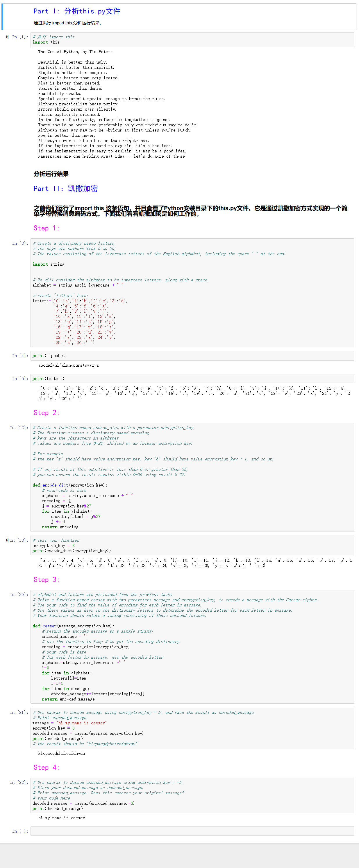The width and height of the screenshot is (359, 868).
Task: Click the empty code cell at the bottom
Action: 192,831
